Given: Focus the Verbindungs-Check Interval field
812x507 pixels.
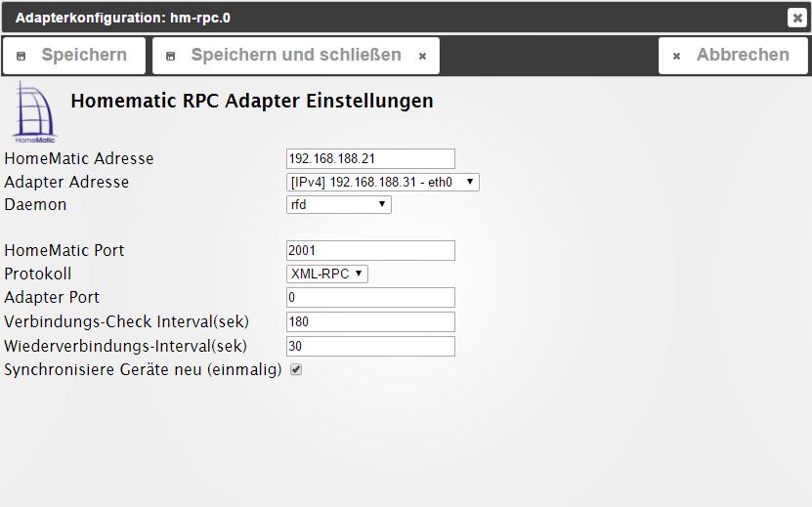Looking at the screenshot, I should 370,321.
